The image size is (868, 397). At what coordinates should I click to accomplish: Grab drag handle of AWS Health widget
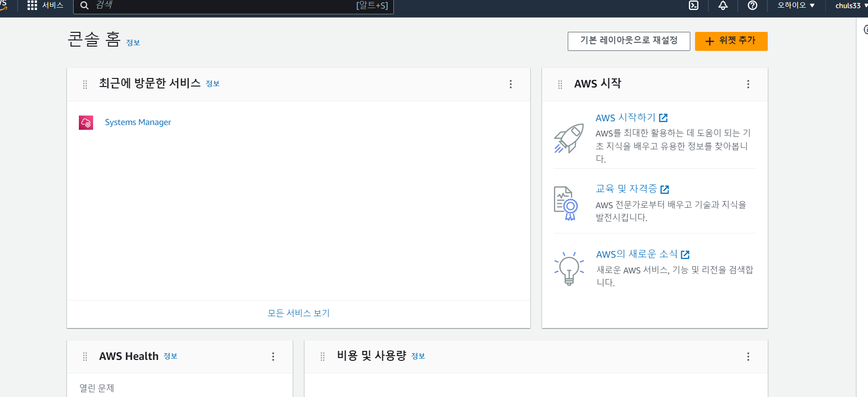pos(85,357)
